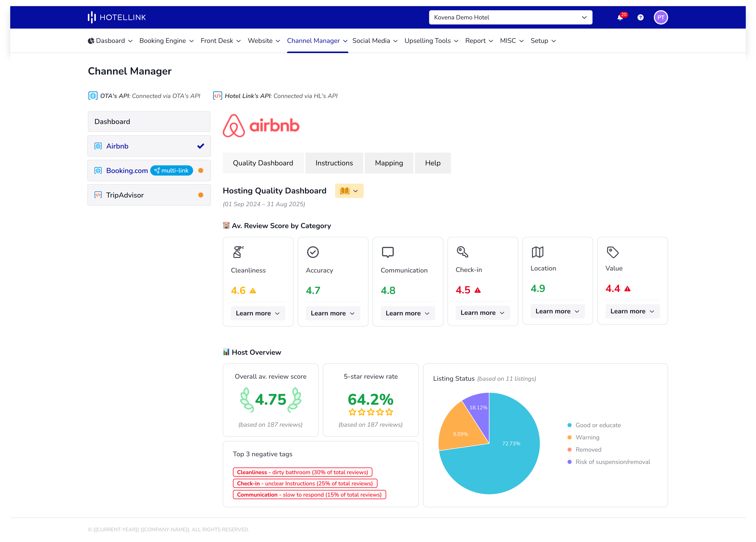Open the book dropdown beside Hosting Quality Dashboard

point(349,191)
